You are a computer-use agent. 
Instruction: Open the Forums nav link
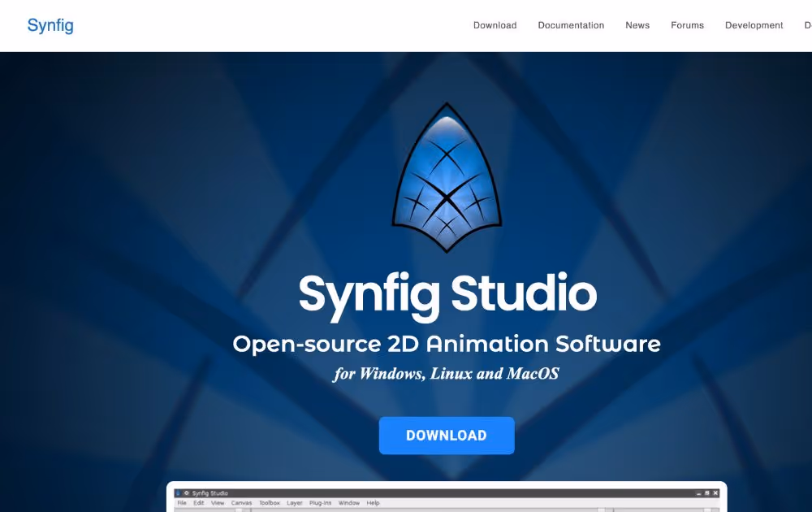click(x=687, y=25)
